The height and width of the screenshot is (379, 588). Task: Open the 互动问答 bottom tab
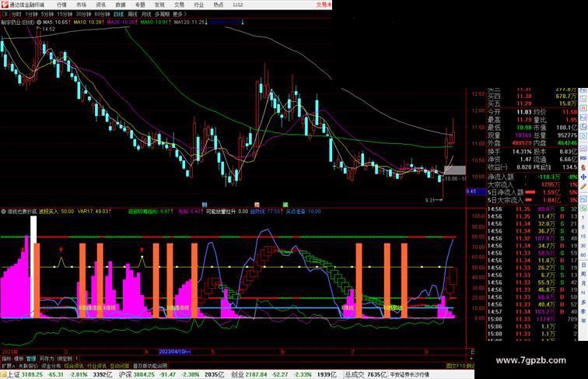coord(120,366)
